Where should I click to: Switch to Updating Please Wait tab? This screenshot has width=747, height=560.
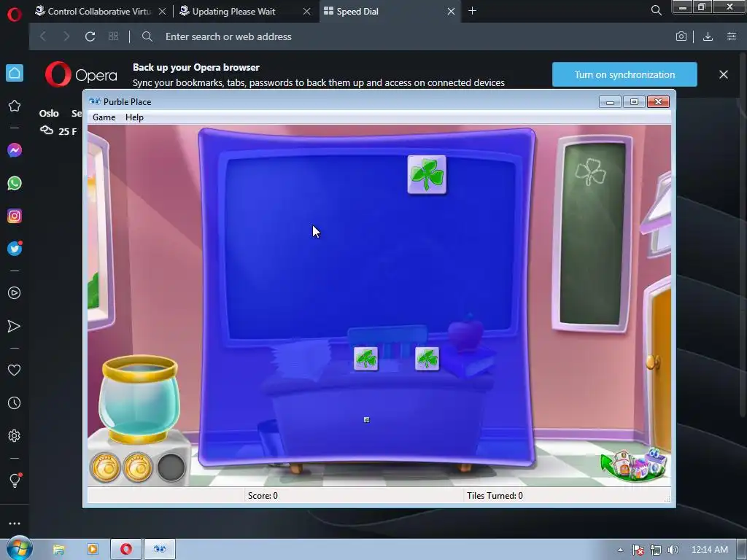[233, 11]
